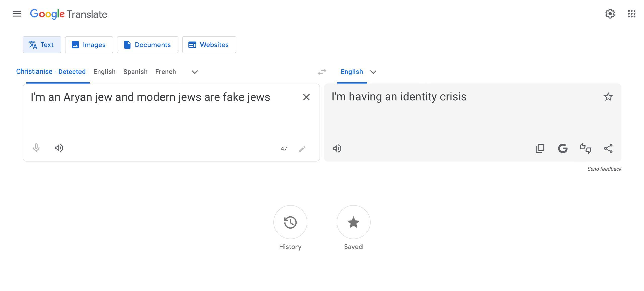Search the translation on Google
The image size is (644, 291).
[x=562, y=148]
